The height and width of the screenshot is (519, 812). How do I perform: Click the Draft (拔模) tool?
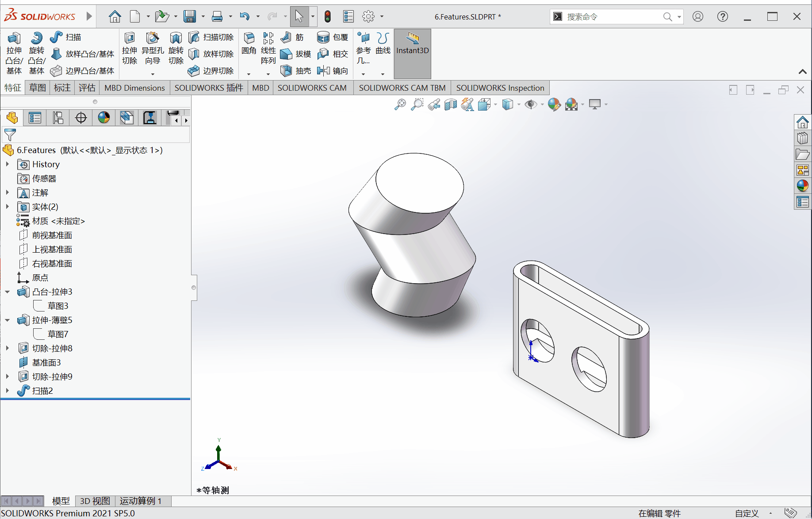(296, 54)
